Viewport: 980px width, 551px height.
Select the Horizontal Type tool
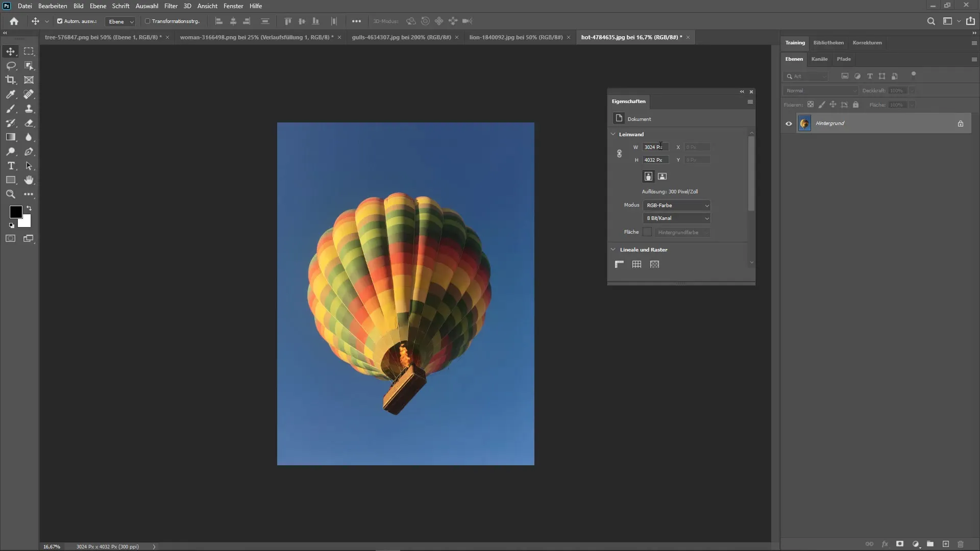click(x=10, y=166)
